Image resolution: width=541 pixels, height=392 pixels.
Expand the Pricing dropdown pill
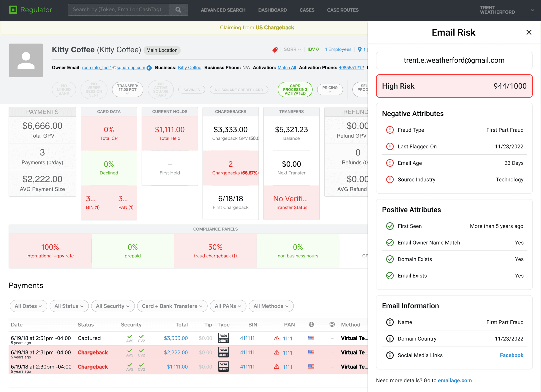[x=330, y=89]
